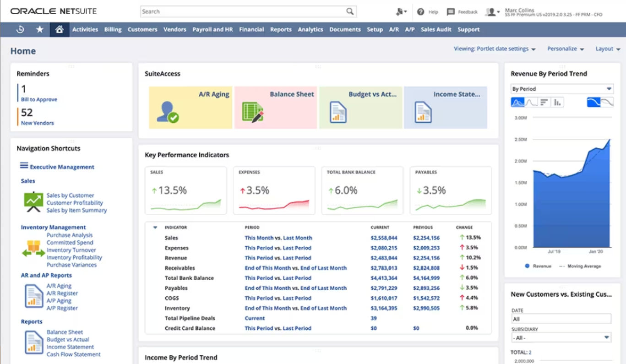Image resolution: width=626 pixels, height=364 pixels.
Task: Collapse the Key Performance Indicators list
Action: [x=154, y=227]
